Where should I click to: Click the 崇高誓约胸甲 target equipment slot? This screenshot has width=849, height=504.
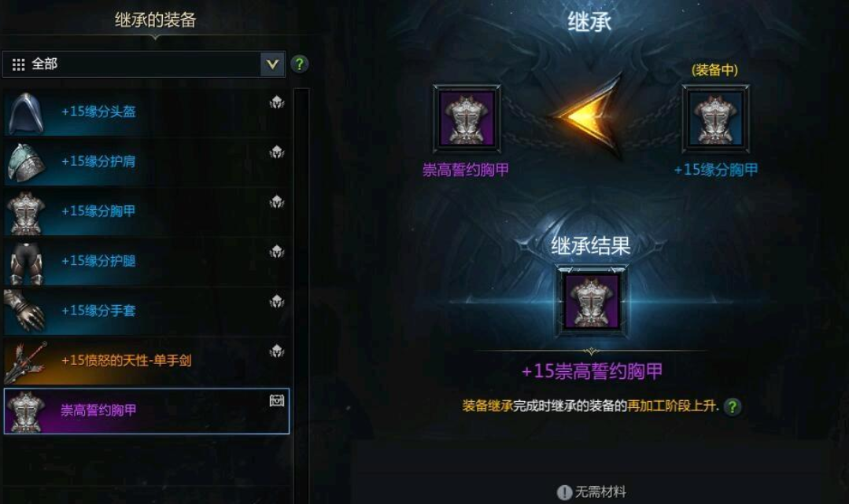point(467,119)
